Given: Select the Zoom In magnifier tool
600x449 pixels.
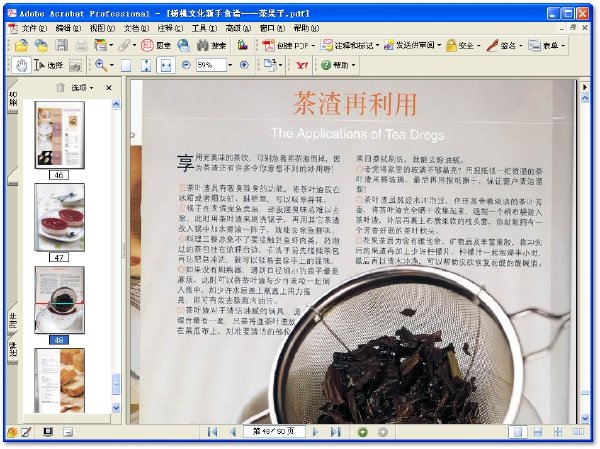Looking at the screenshot, I should coord(101,65).
